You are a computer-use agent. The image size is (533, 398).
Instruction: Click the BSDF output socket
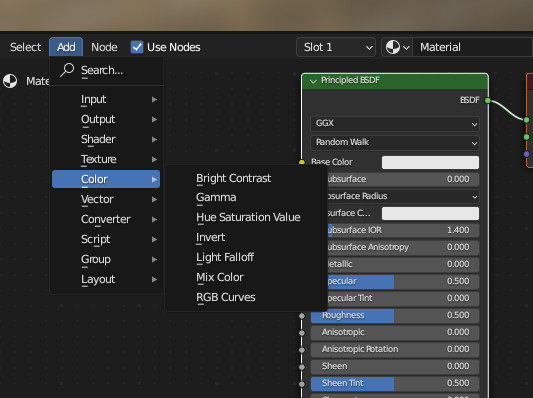click(488, 100)
